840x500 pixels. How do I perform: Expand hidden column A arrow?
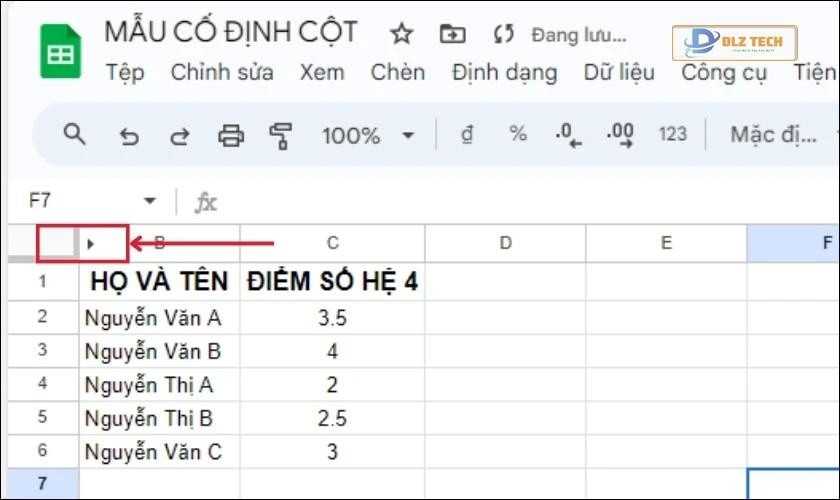(x=91, y=243)
